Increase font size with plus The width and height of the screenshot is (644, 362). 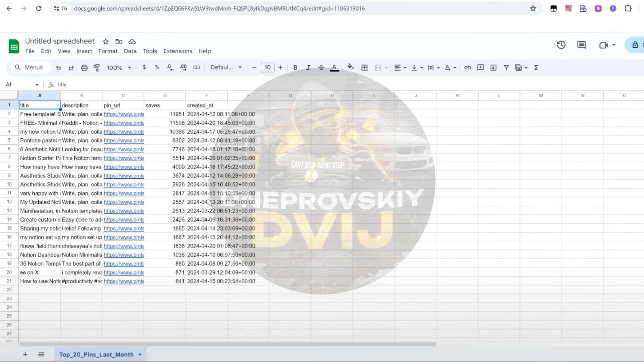[281, 68]
